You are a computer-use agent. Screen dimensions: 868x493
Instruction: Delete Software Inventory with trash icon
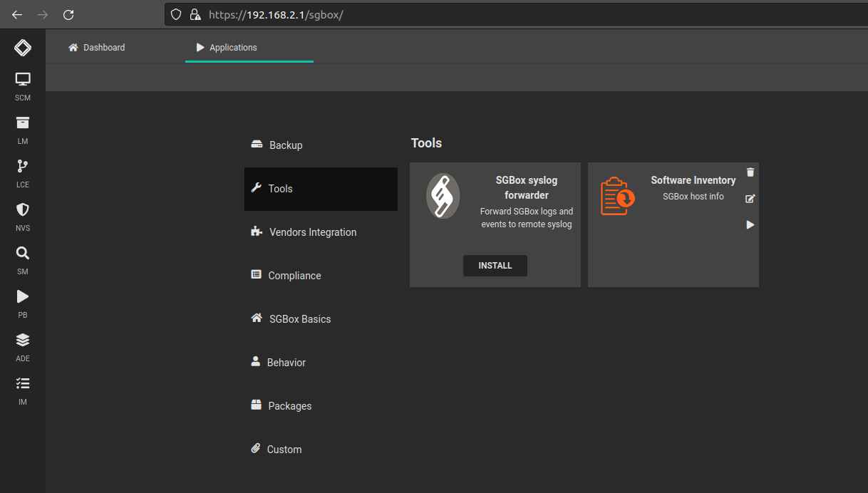pos(750,172)
